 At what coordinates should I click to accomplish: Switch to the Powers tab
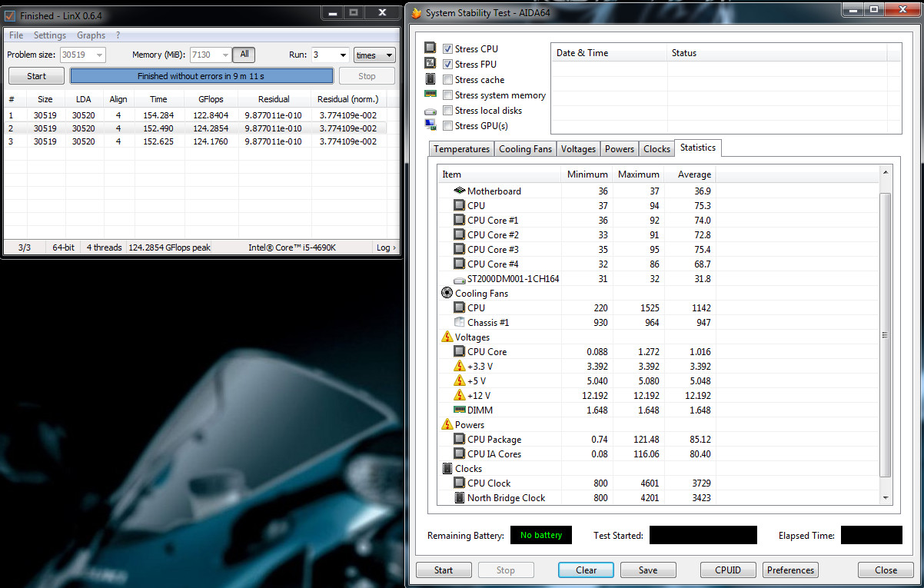[x=620, y=149]
